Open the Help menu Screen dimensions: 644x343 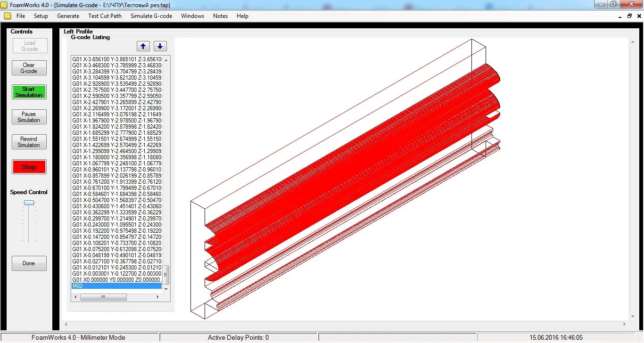pos(242,16)
